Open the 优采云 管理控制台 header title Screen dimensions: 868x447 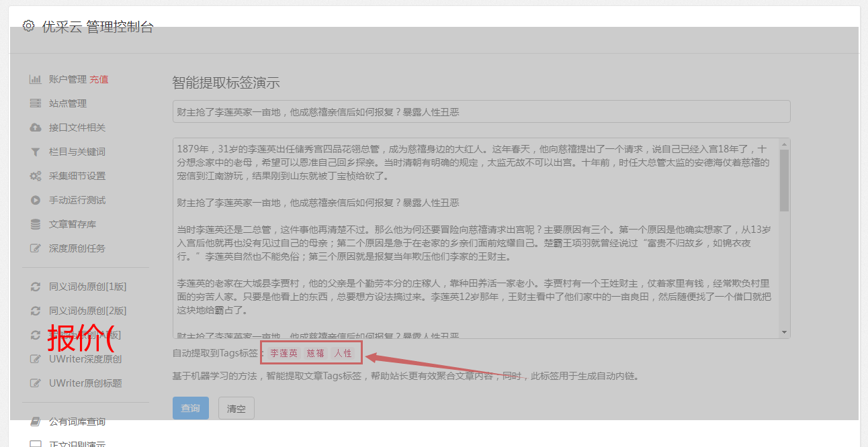tap(97, 27)
